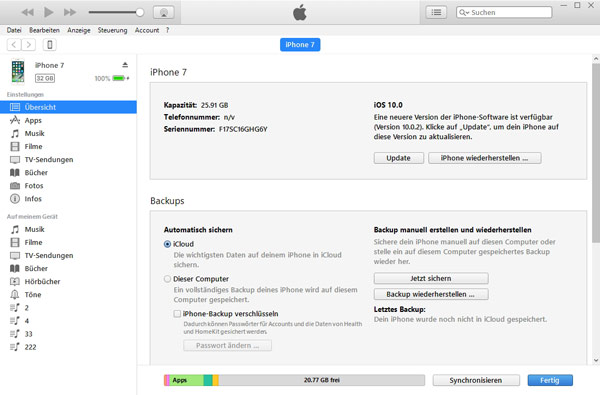This screenshot has width=600, height=395.
Task: Click the iPhone 7 device thumbnail
Action: pyautogui.click(x=18, y=71)
